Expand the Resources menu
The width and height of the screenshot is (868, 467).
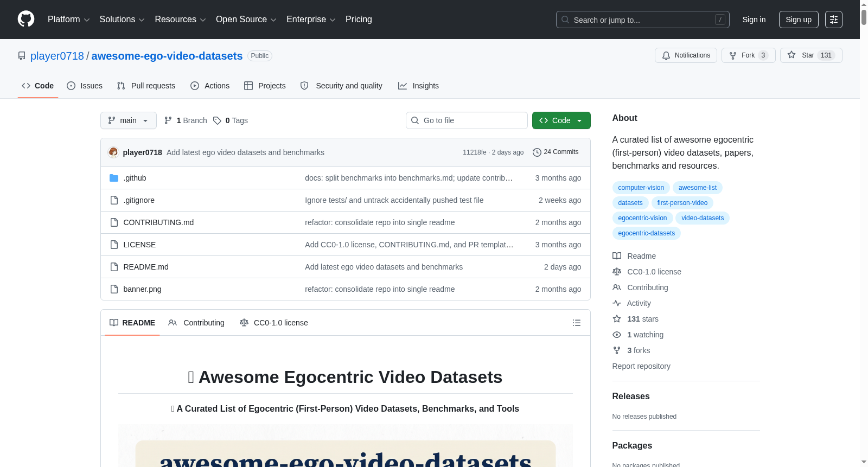180,20
